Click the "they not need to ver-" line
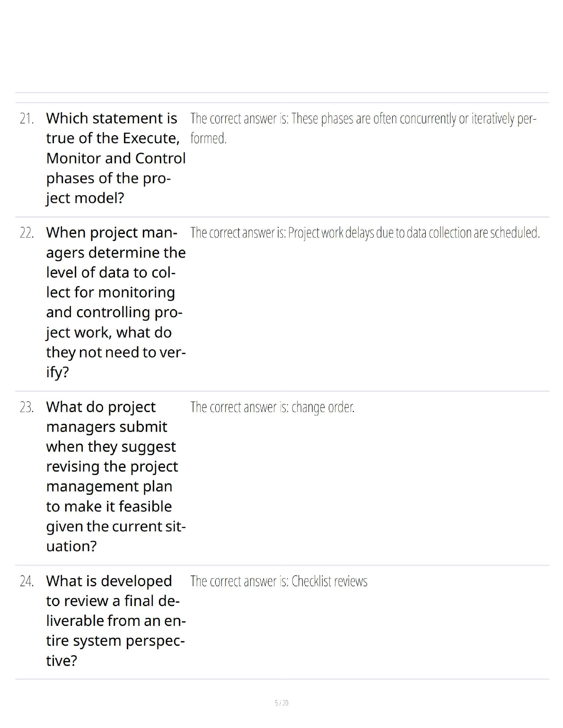The width and height of the screenshot is (563, 728). point(116,352)
